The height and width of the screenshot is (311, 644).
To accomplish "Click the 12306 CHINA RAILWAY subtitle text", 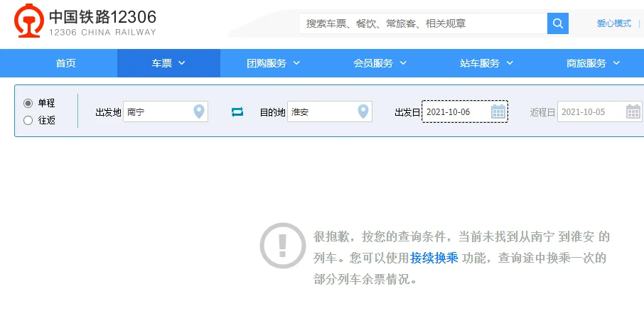I will [102, 32].
